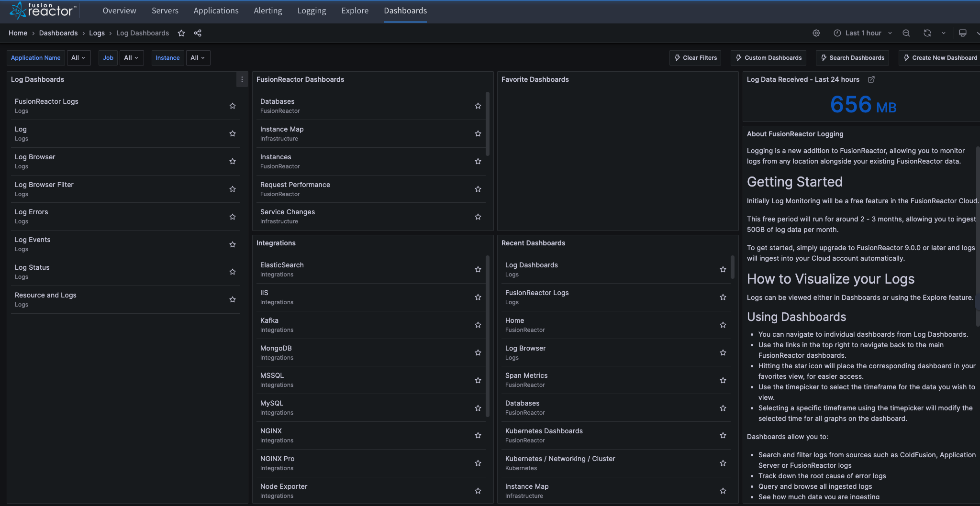Viewport: 980px width, 506px height.
Task: Star the NGINX Pro integration row
Action: (x=478, y=463)
